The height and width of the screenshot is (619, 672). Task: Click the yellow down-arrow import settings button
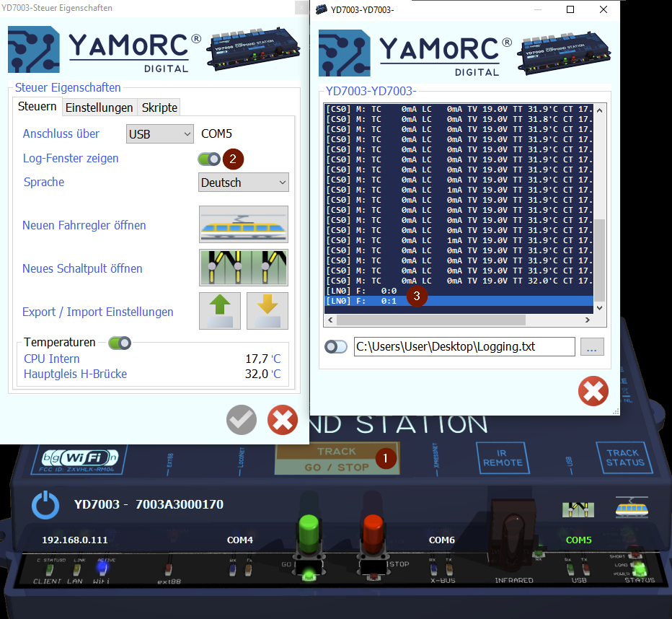(268, 311)
